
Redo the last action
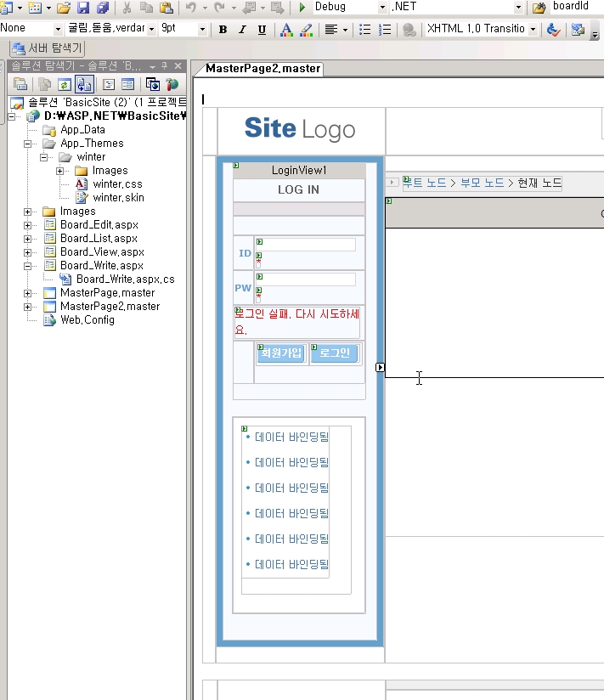coord(219,7)
